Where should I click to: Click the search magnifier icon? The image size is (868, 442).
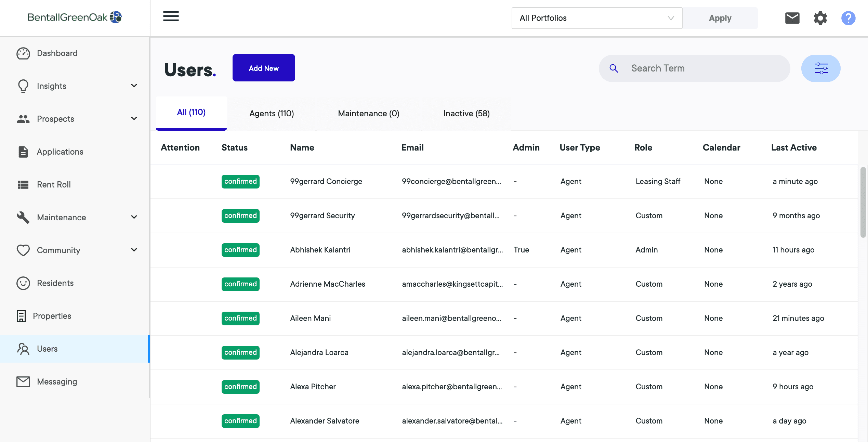click(614, 68)
